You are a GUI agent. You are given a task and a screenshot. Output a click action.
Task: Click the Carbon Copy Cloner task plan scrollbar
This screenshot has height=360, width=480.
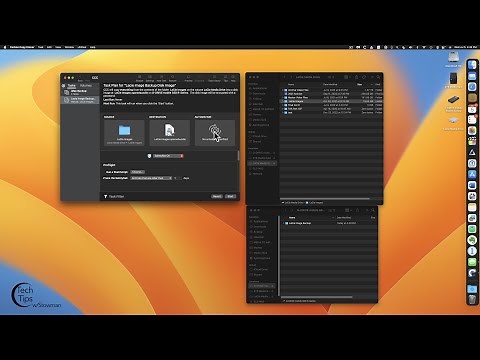click(238, 155)
